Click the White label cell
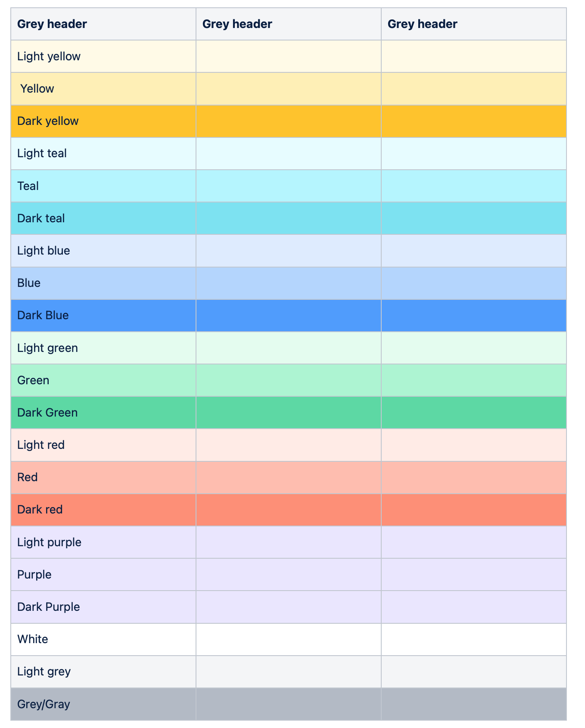585x728 pixels. coord(103,639)
